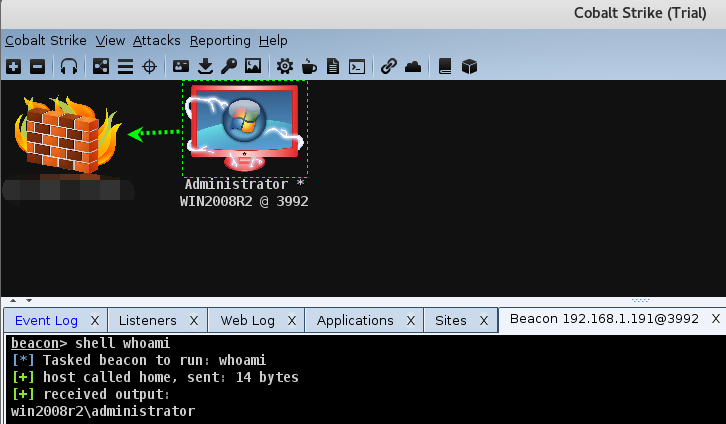Click the plus icon to add a connection

(13, 67)
